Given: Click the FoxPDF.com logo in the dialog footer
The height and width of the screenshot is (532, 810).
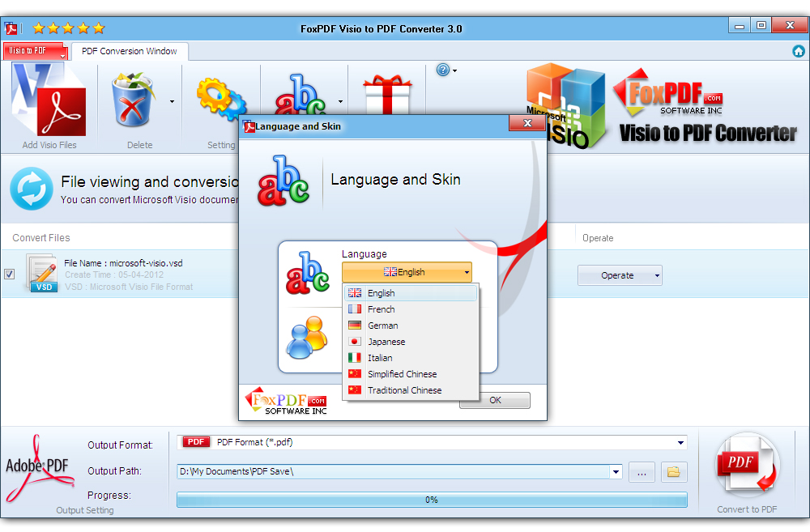Looking at the screenshot, I should (x=286, y=401).
